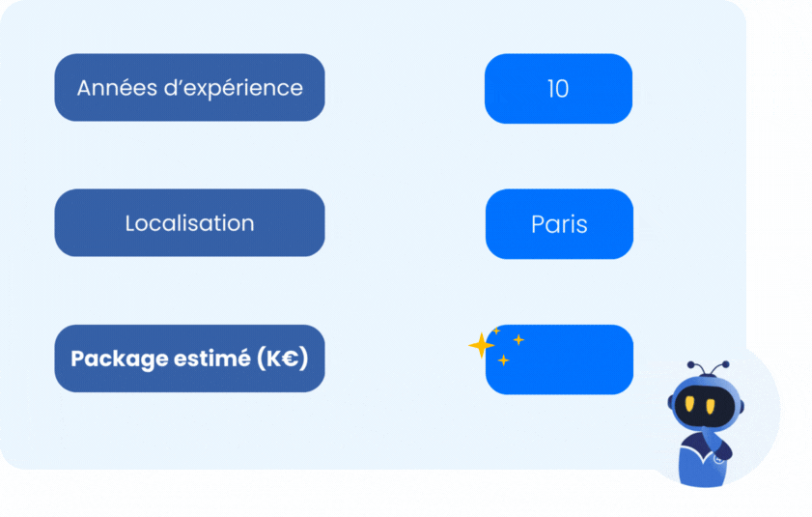Click the small sparkle right of large star
The image size is (812, 517).
coord(518,339)
